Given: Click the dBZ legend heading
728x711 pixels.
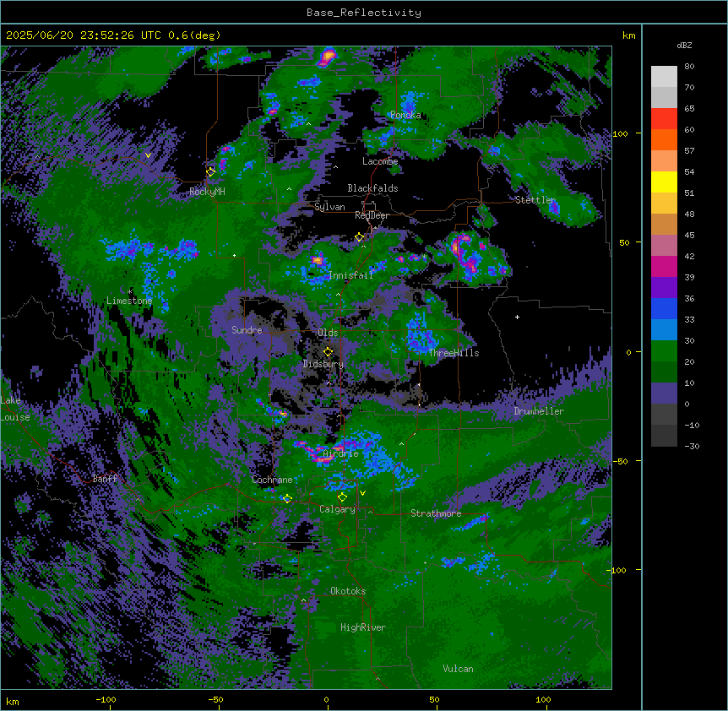Looking at the screenshot, I should pyautogui.click(x=684, y=45).
